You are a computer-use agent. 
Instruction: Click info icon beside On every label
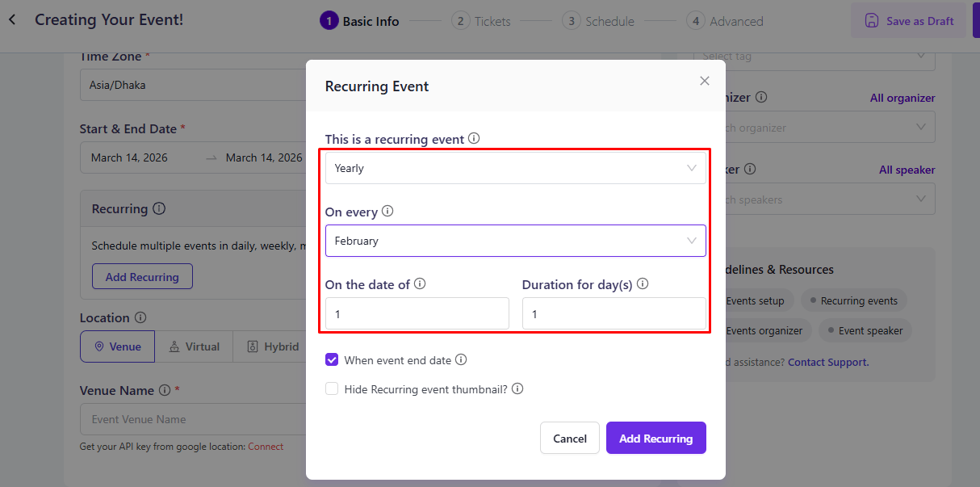387,211
